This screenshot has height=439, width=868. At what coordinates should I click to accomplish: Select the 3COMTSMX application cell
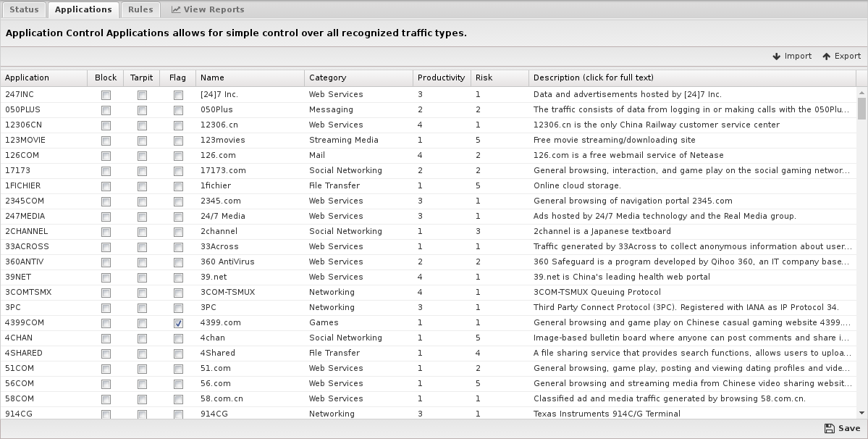(43, 292)
